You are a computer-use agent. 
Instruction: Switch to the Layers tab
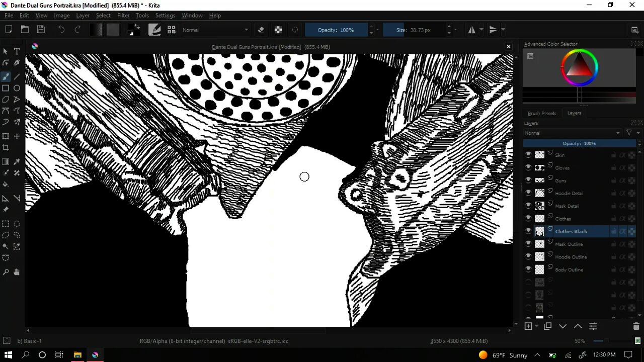pyautogui.click(x=574, y=113)
